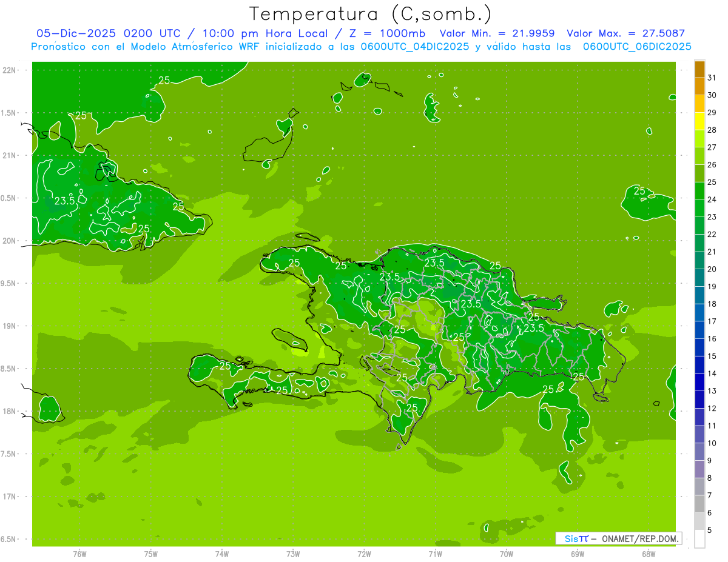Click the 23.5 contour label over Cuba
Image resolution: width=728 pixels, height=562 pixels.
point(64,201)
